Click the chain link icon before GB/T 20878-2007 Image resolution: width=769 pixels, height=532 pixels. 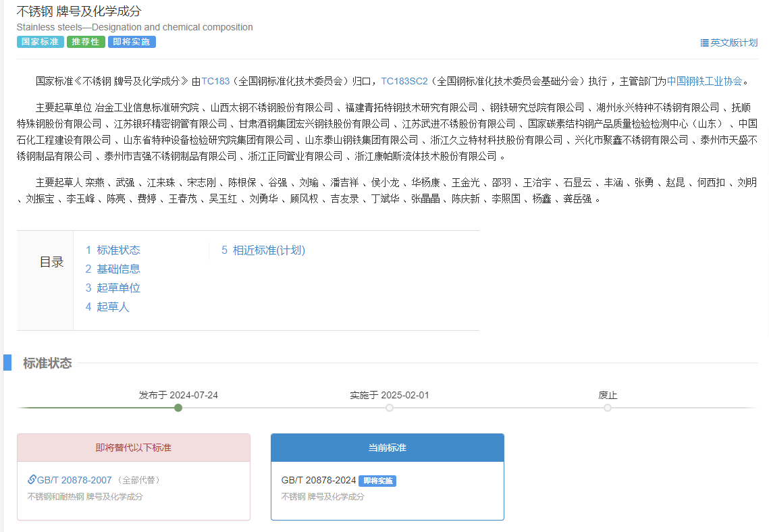[x=32, y=480]
